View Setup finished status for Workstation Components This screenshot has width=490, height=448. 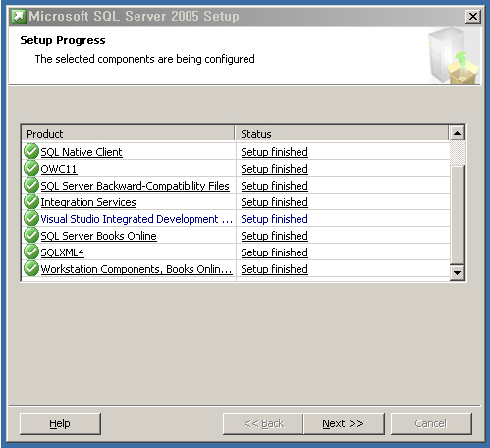(274, 269)
